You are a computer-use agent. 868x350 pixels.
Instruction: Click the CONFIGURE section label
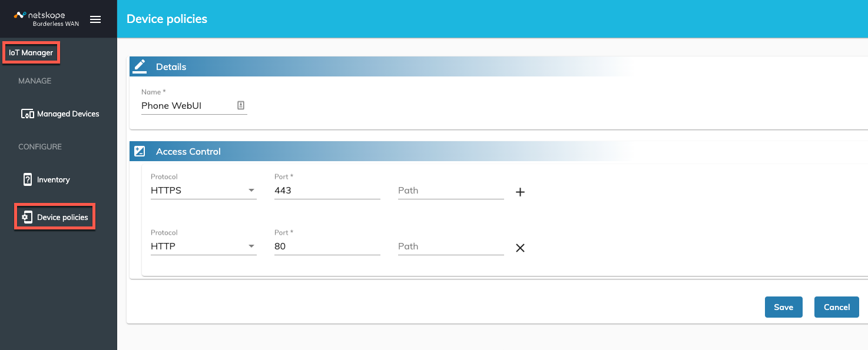coord(40,146)
